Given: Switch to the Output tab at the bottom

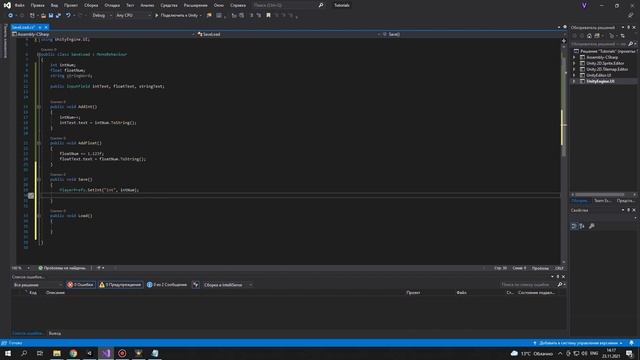Looking at the screenshot, I should 55,333.
